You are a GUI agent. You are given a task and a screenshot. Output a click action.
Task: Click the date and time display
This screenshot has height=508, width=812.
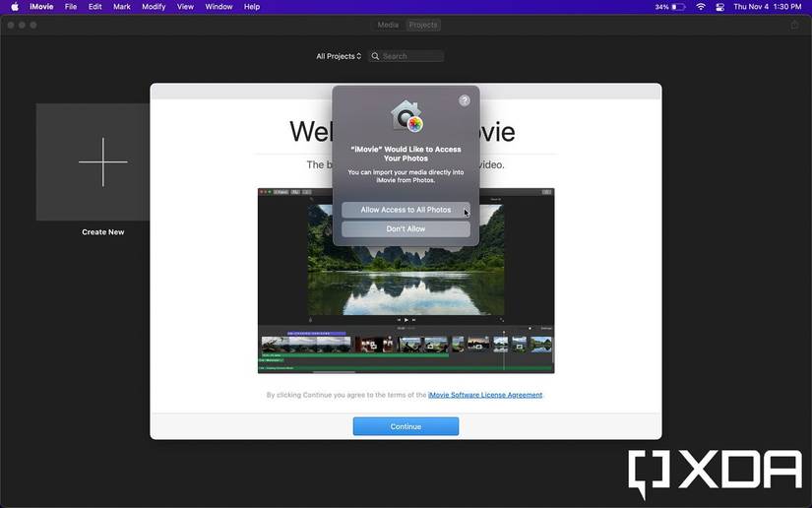(x=768, y=7)
